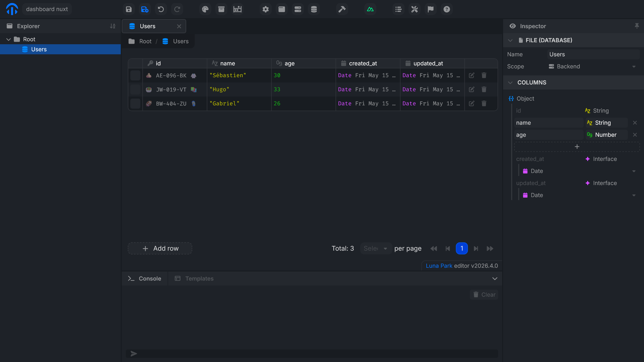The width and height of the screenshot is (644, 362).
Task: Click the window panel icon in the toolbar
Action: [x=282, y=9]
